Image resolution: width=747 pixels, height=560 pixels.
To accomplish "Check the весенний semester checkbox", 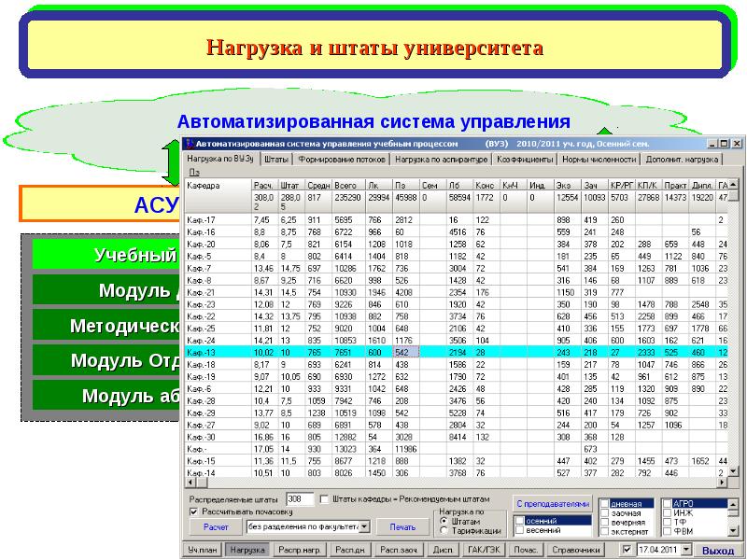I will coord(520,530).
